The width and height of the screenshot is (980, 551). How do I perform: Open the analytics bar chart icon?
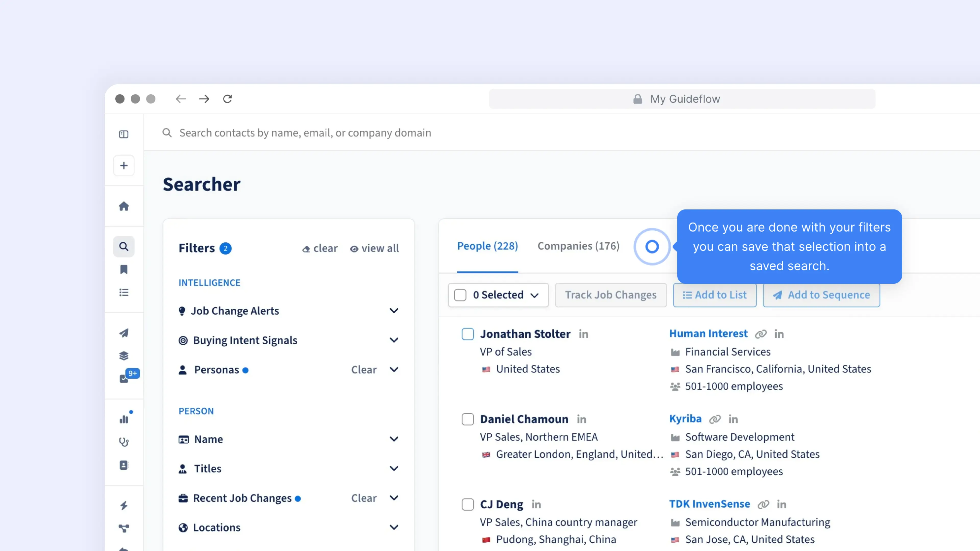click(x=124, y=418)
